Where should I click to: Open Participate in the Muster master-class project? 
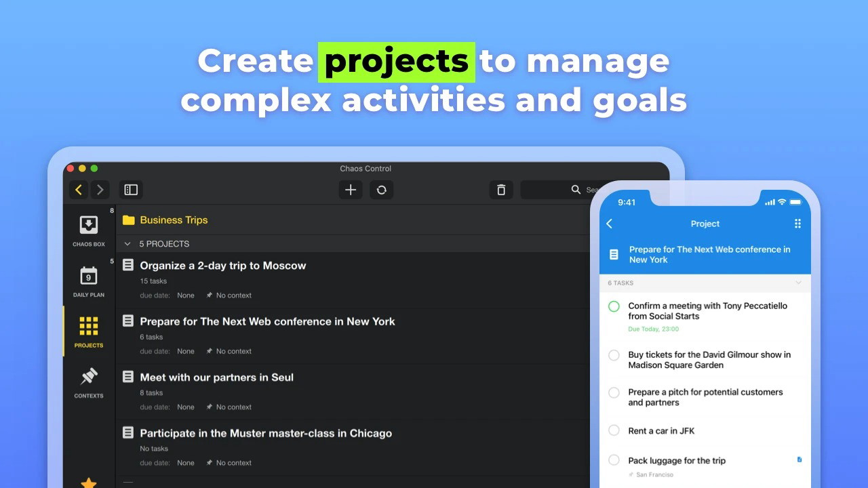[266, 433]
